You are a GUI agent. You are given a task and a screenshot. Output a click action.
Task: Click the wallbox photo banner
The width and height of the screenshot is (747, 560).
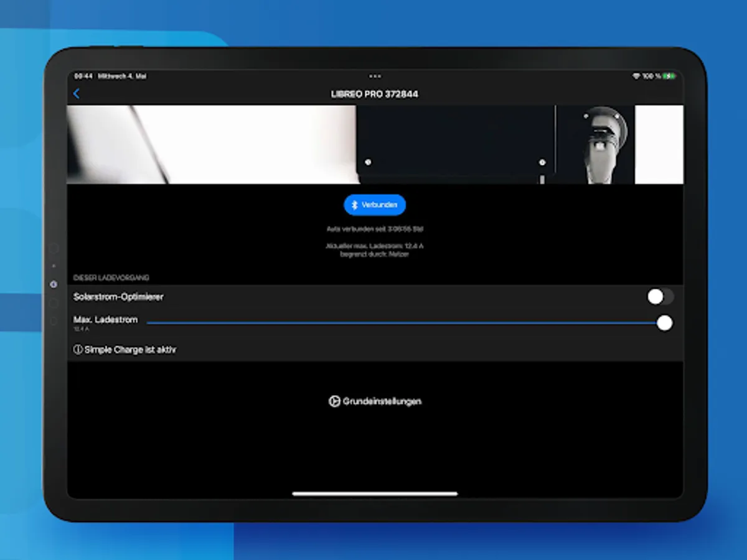click(x=375, y=144)
